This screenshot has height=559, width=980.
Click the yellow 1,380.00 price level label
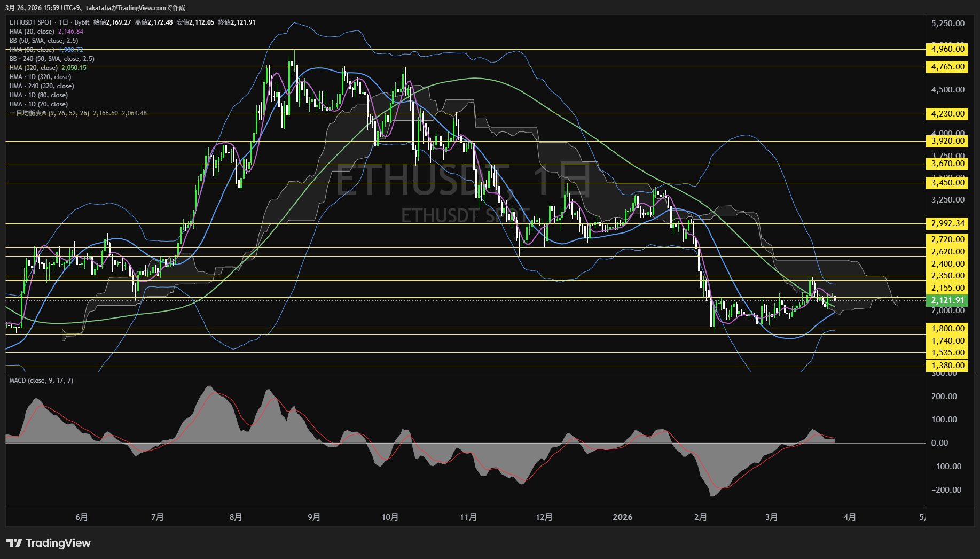click(x=947, y=366)
